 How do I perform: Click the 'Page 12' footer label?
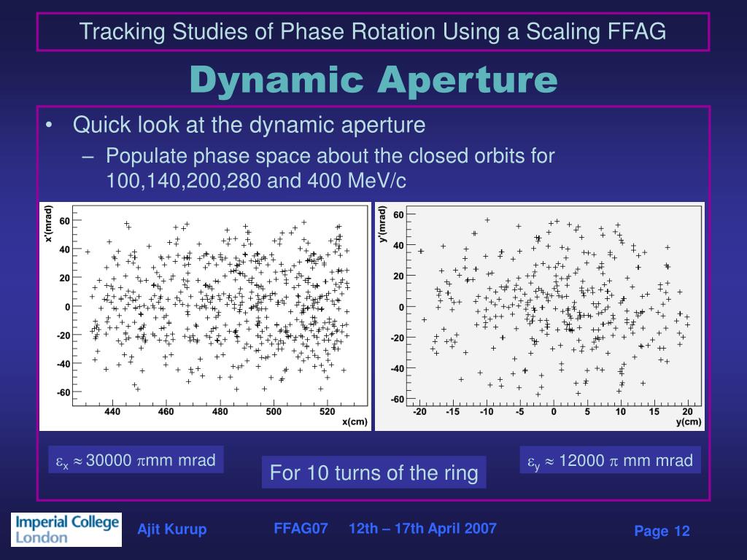click(x=662, y=531)
